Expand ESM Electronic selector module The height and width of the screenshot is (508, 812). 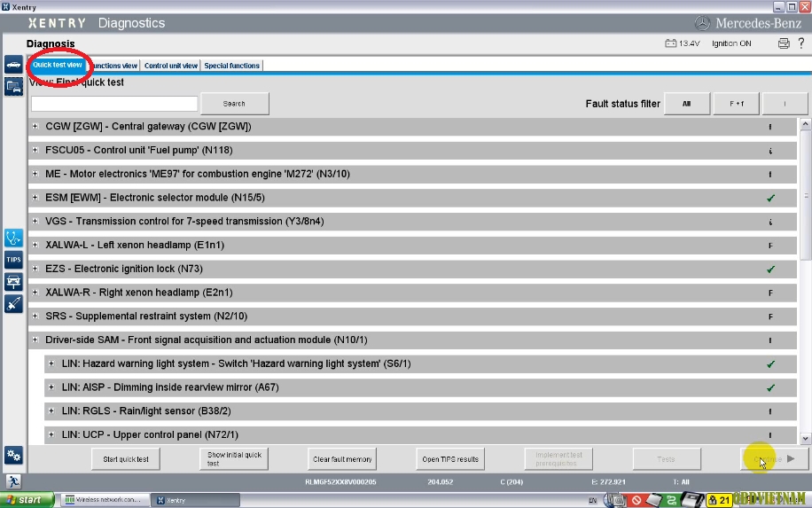point(35,198)
